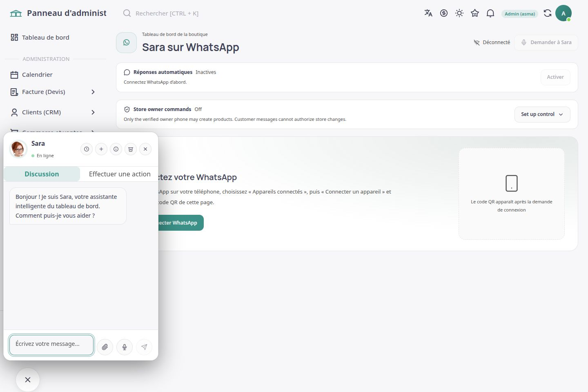The image size is (588, 392).
Task: Switch to the Discussion tab
Action: [x=42, y=174]
